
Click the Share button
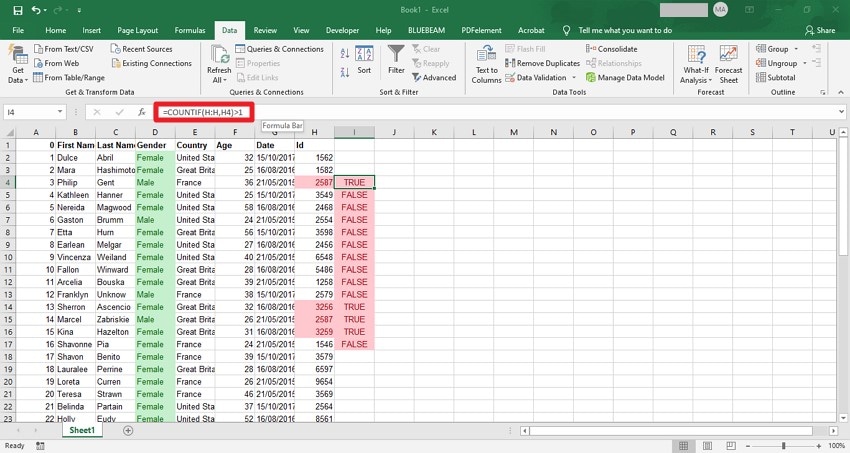tap(820, 30)
